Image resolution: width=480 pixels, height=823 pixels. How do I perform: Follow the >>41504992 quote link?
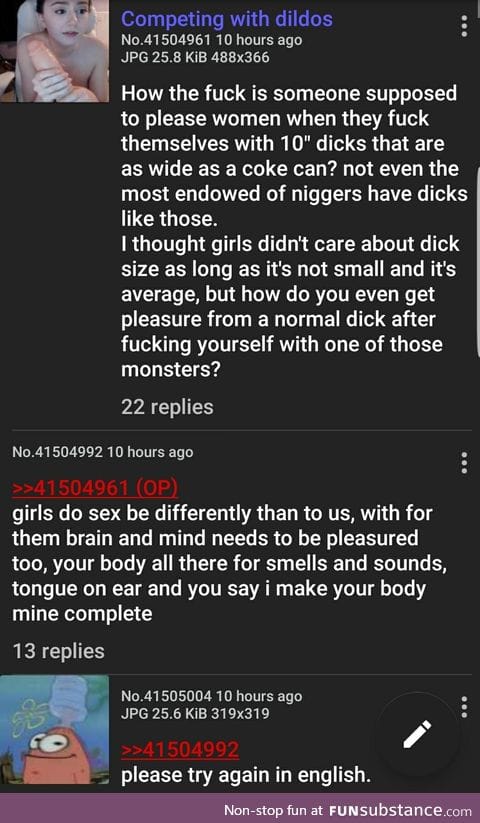tap(180, 750)
